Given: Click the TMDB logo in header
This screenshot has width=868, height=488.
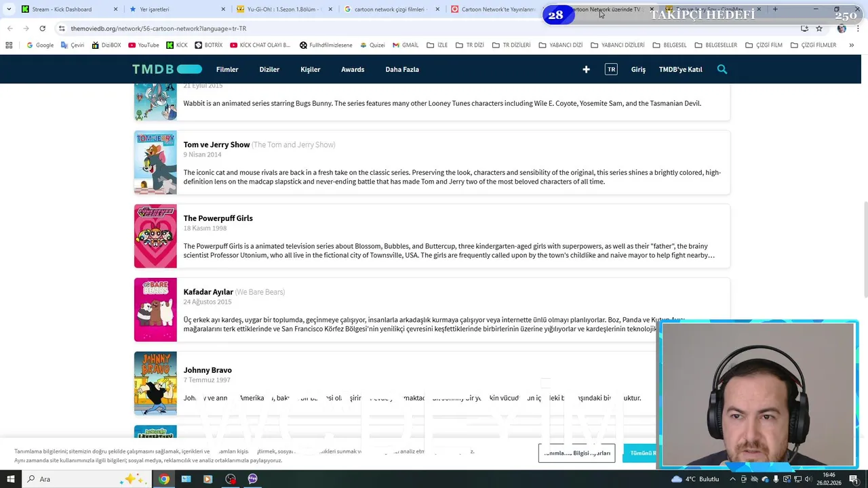Looking at the screenshot, I should (167, 69).
